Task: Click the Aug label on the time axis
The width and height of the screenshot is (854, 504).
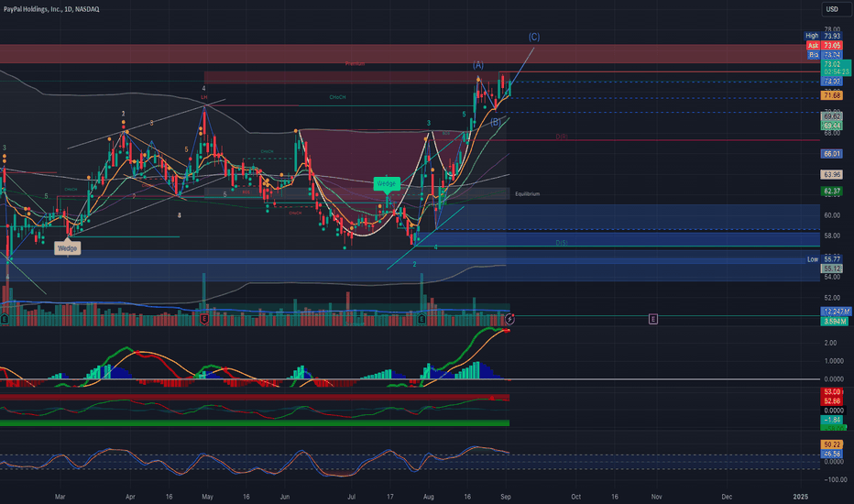Action: (x=428, y=497)
